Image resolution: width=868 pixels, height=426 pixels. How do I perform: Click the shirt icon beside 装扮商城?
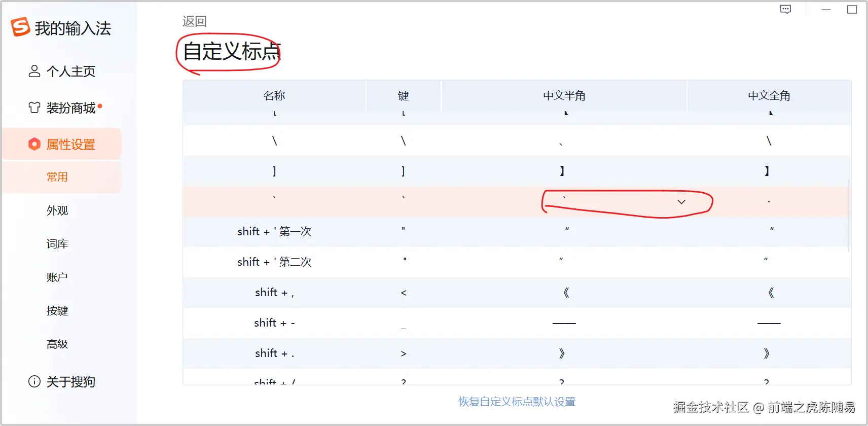[x=34, y=108]
